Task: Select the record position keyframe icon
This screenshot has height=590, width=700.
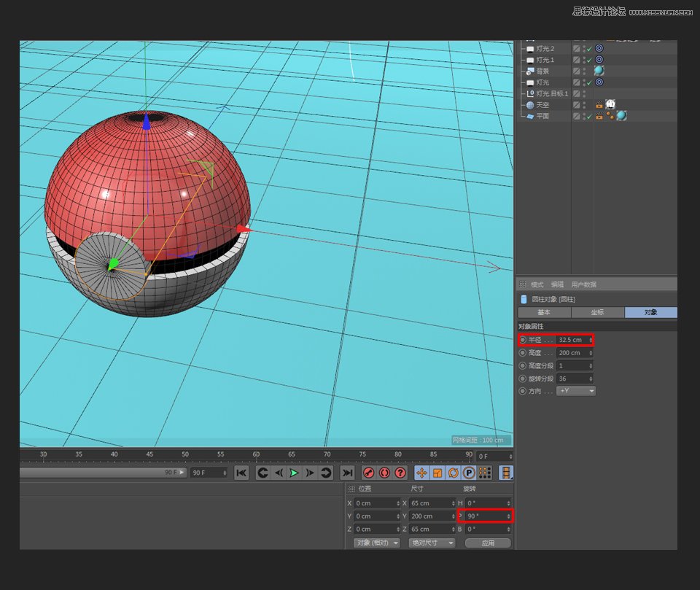Action: pos(421,473)
